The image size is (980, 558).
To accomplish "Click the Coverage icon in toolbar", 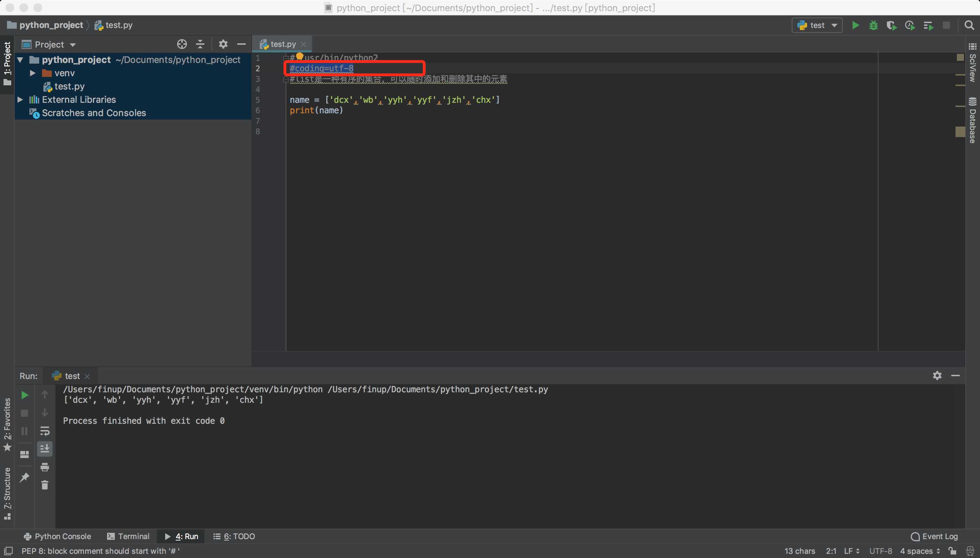I will pos(891,25).
